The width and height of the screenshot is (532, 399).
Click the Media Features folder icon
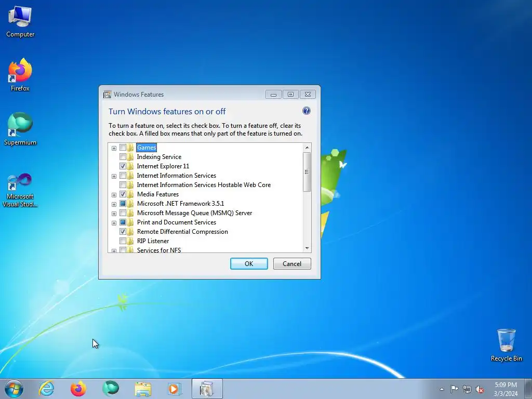[130, 194]
